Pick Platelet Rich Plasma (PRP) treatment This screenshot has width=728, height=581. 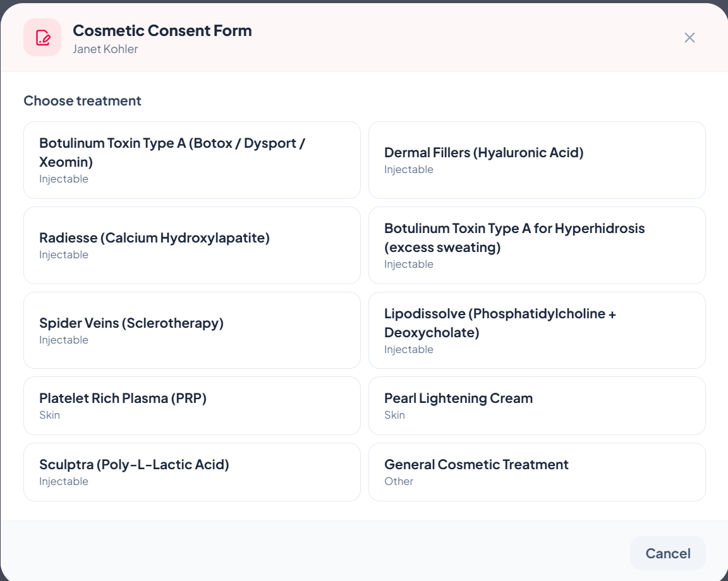191,405
